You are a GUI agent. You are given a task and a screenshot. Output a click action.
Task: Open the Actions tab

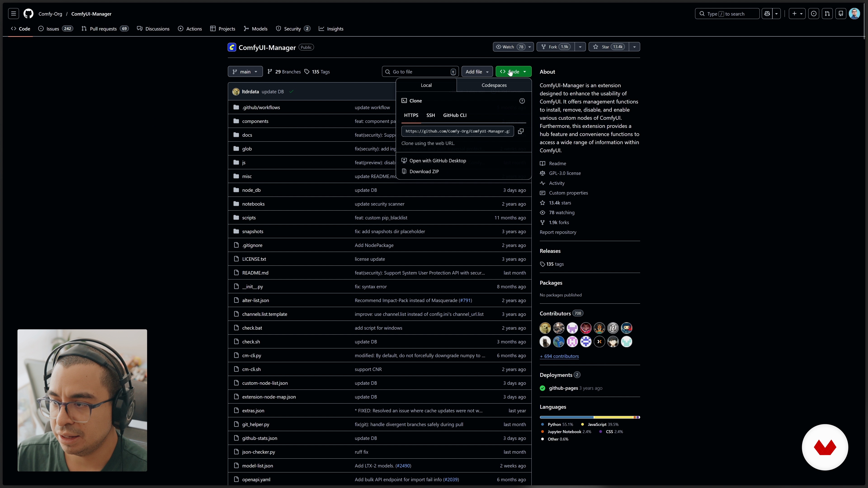click(x=190, y=29)
